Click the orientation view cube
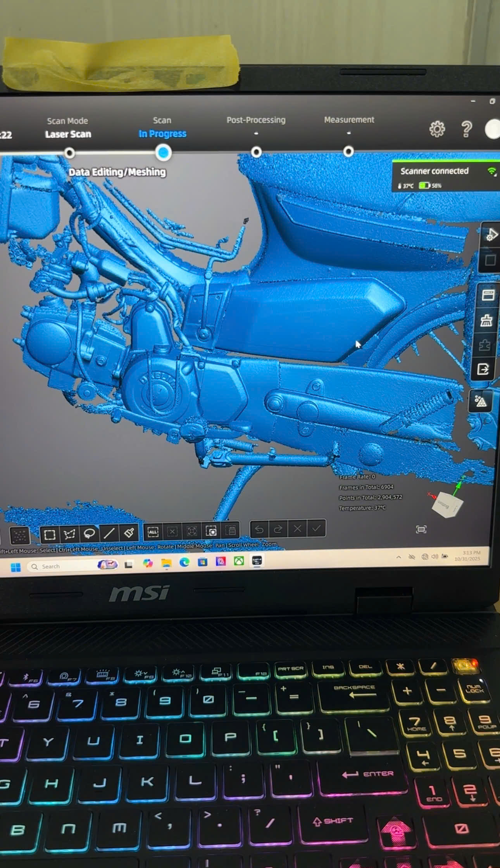 coord(447,504)
